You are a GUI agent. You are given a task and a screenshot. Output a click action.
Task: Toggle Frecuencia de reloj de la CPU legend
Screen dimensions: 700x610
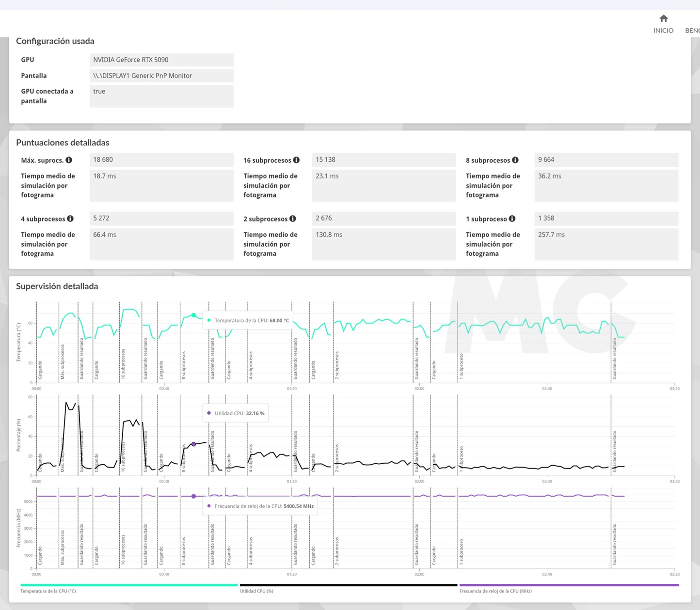pyautogui.click(x=495, y=591)
